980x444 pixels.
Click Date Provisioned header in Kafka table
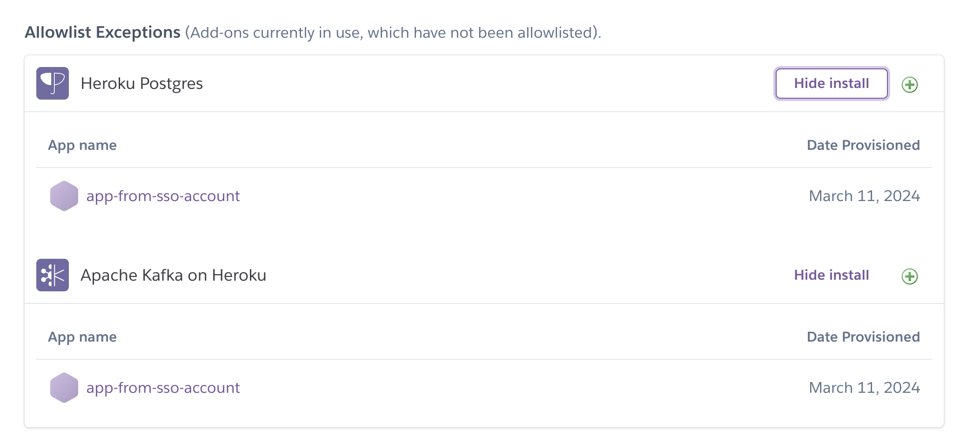tap(863, 337)
